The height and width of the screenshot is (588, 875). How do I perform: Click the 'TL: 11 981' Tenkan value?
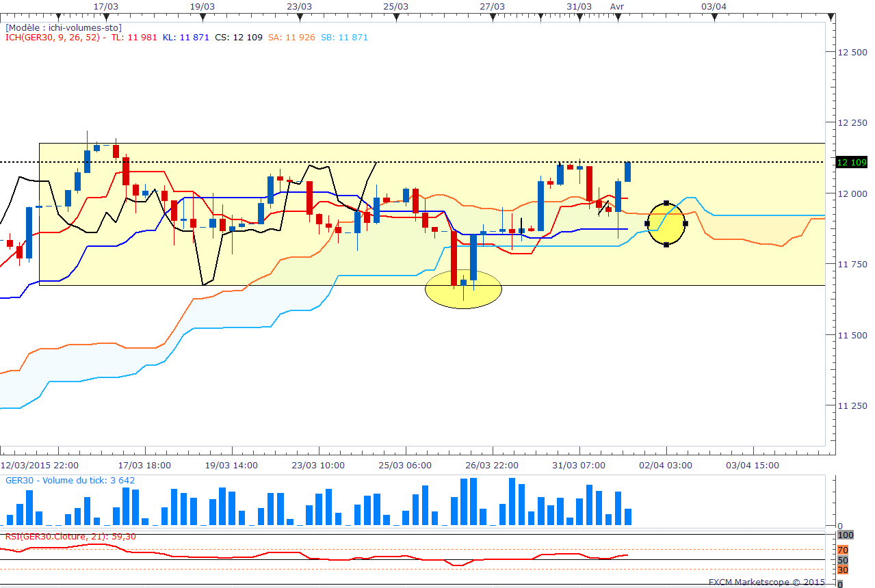tap(134, 38)
